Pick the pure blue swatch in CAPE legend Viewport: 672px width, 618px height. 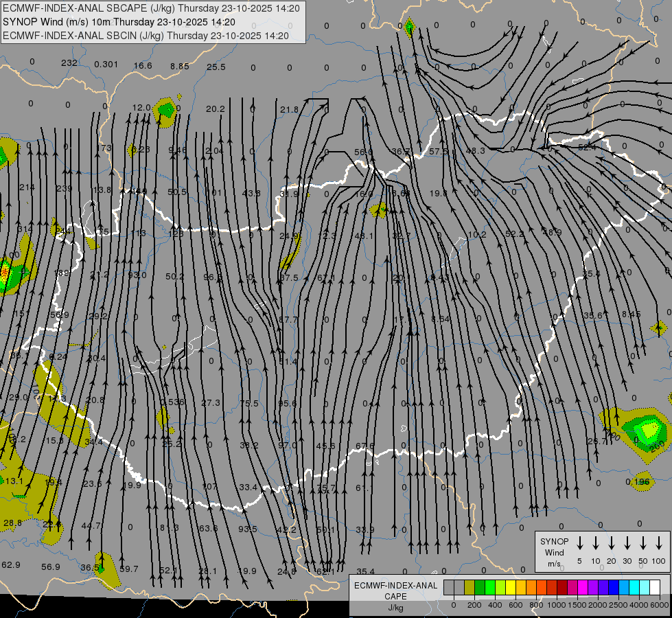click(x=613, y=587)
